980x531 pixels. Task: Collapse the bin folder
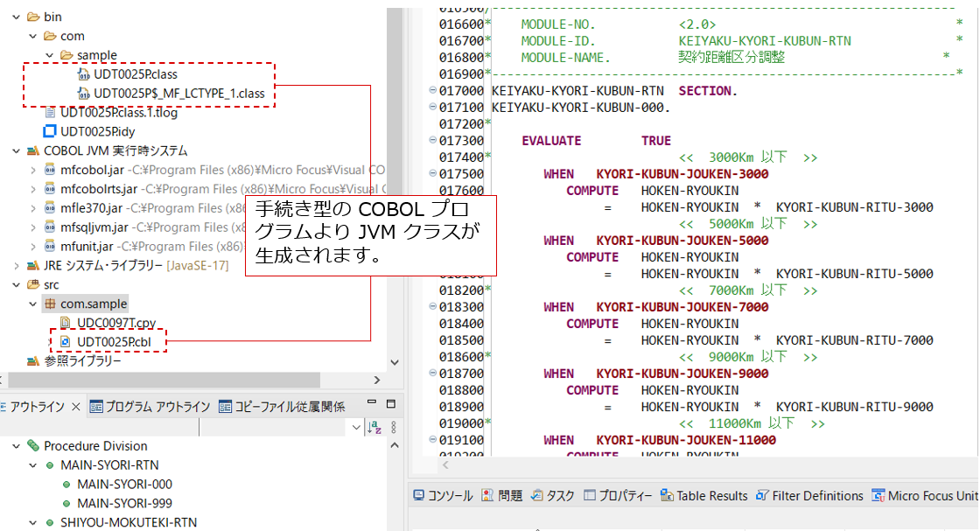(17, 17)
